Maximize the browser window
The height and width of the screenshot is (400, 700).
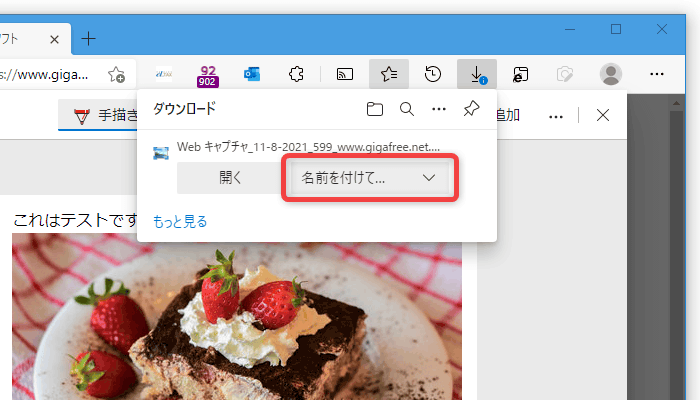click(616, 29)
